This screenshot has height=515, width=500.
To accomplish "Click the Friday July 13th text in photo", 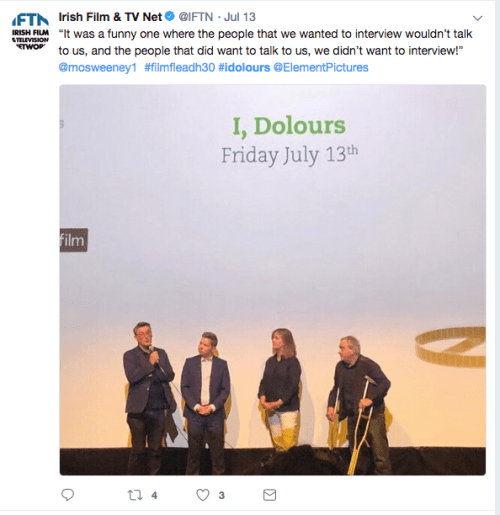I will tap(290, 155).
